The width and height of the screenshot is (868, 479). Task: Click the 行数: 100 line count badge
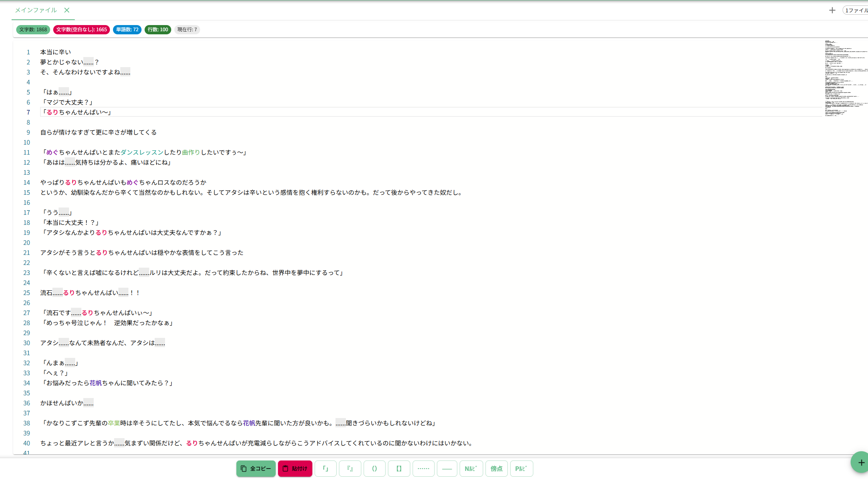coord(158,30)
